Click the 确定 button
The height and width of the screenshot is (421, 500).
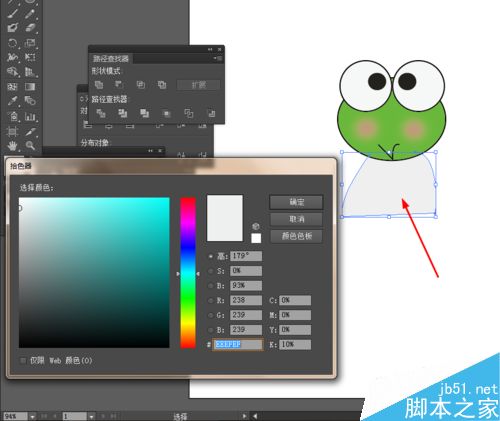coord(296,202)
